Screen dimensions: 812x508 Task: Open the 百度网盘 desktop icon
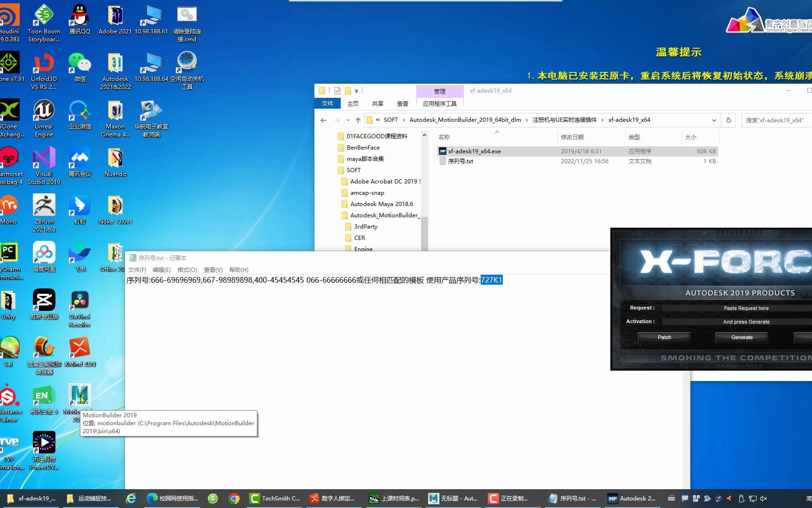[x=44, y=257]
